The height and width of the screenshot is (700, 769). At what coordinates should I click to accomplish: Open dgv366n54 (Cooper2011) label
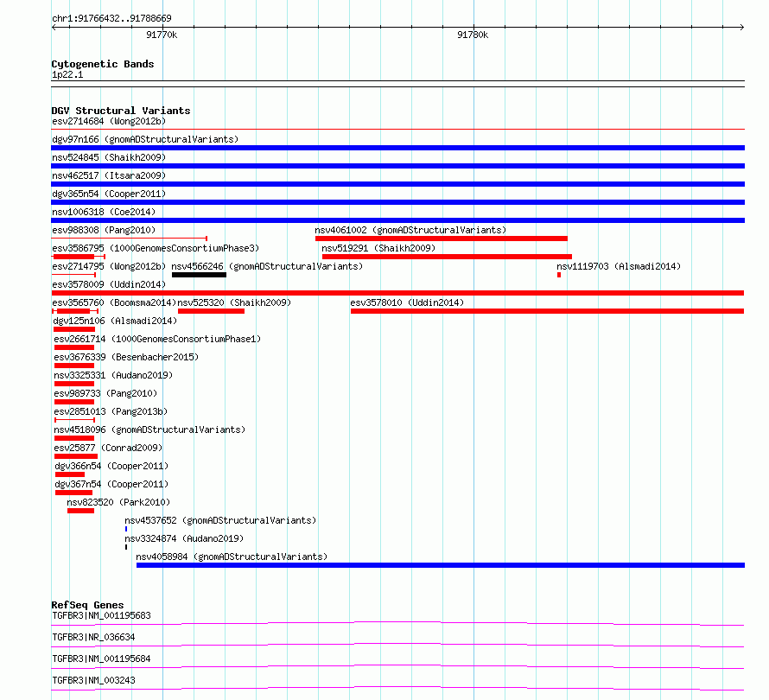tap(111, 466)
